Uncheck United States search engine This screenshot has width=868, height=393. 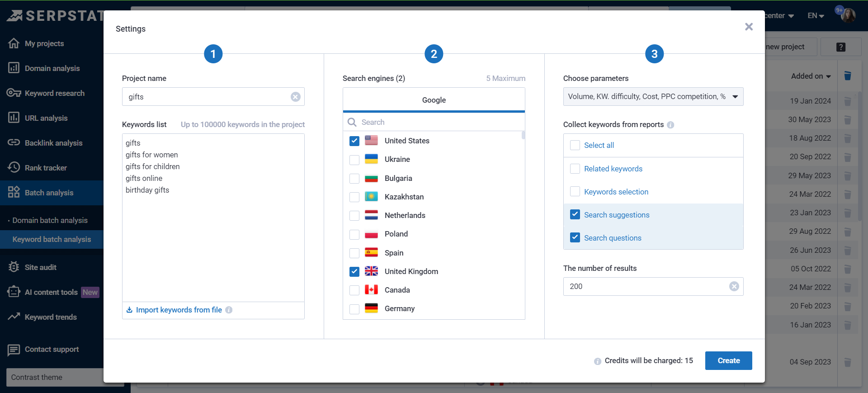tap(354, 141)
